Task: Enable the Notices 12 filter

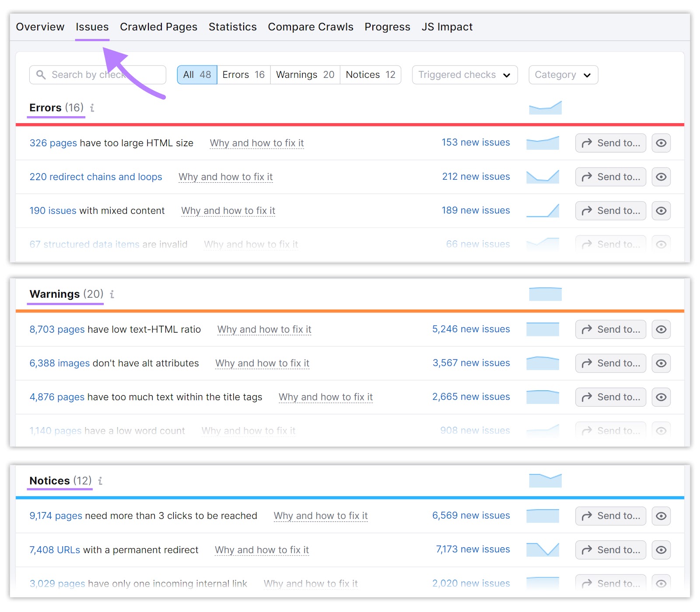Action: tap(370, 74)
